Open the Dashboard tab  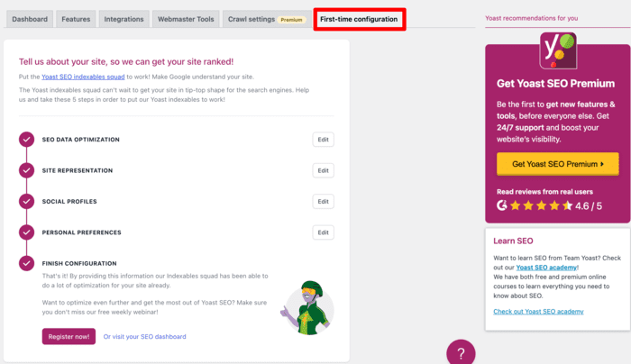[30, 19]
